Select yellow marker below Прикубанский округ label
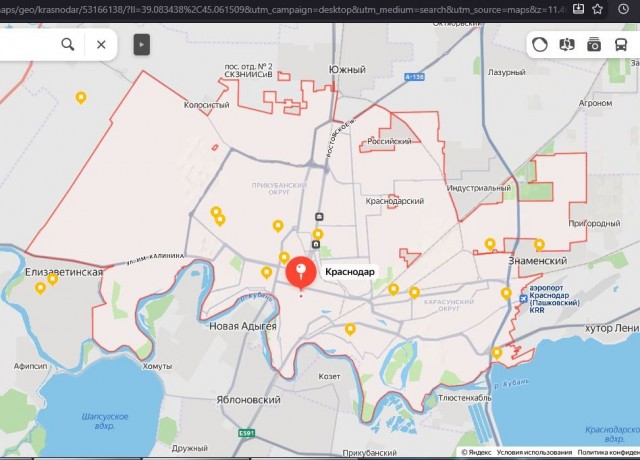Image resolution: width=640 pixels, height=460 pixels. [x=278, y=226]
